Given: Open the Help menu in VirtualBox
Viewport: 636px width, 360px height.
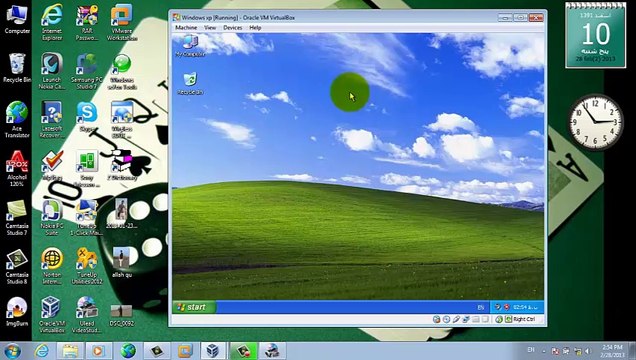Looking at the screenshot, I should click(x=255, y=28).
